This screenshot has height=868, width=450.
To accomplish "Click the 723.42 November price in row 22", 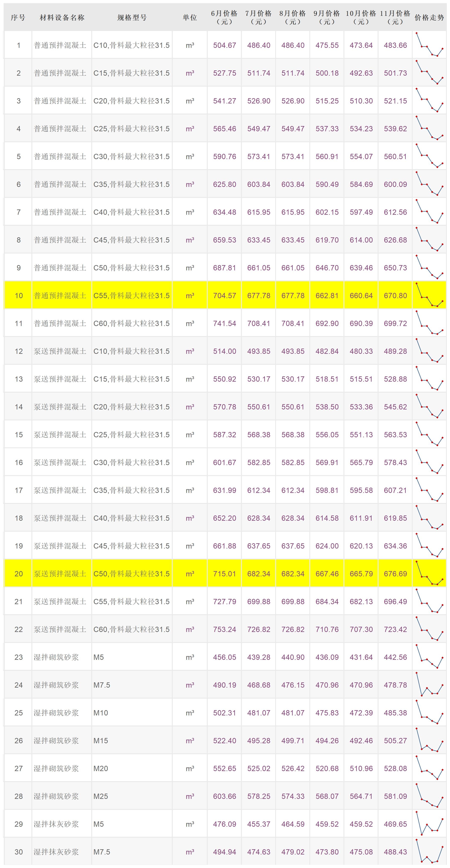I will [395, 629].
